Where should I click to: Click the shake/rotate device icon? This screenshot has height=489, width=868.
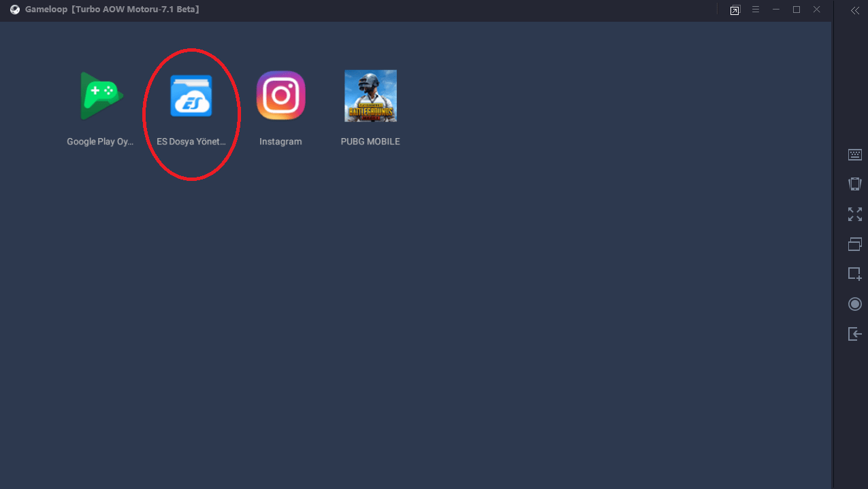point(855,184)
